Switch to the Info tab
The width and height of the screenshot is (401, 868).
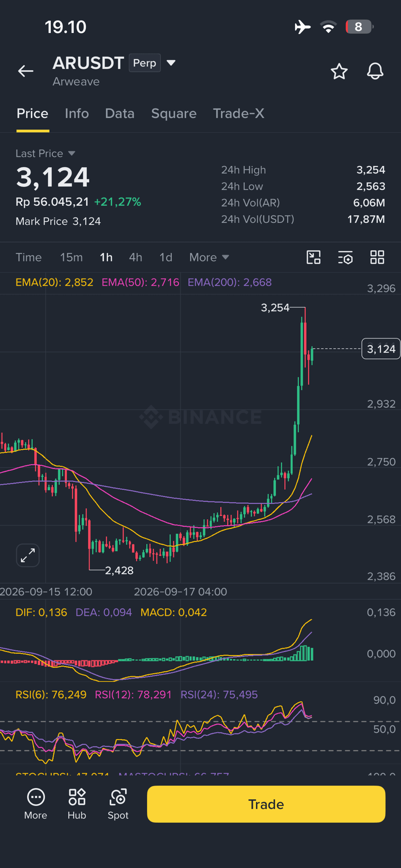click(x=77, y=113)
